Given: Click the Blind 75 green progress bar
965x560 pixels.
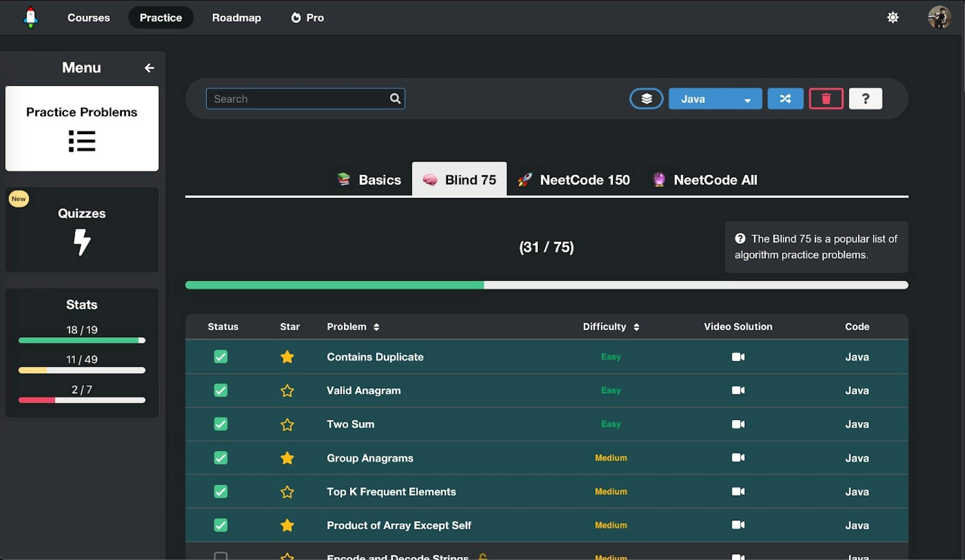Looking at the screenshot, I should tap(334, 285).
